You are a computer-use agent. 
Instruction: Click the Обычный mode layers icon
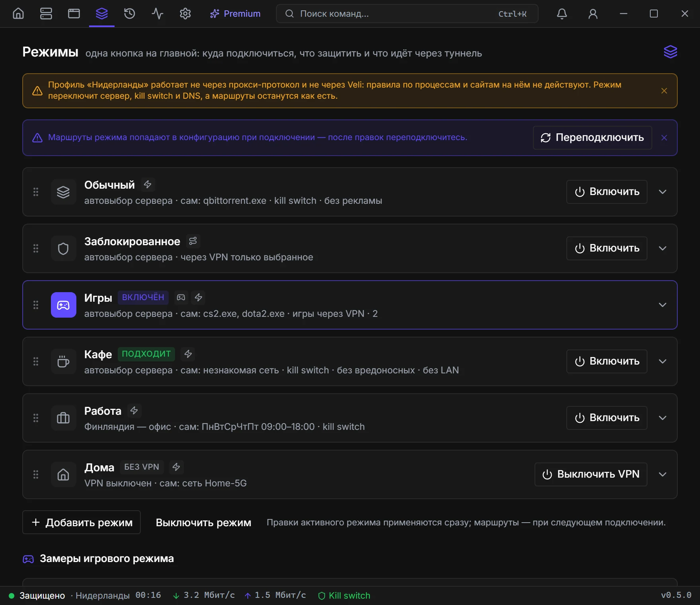tap(64, 192)
